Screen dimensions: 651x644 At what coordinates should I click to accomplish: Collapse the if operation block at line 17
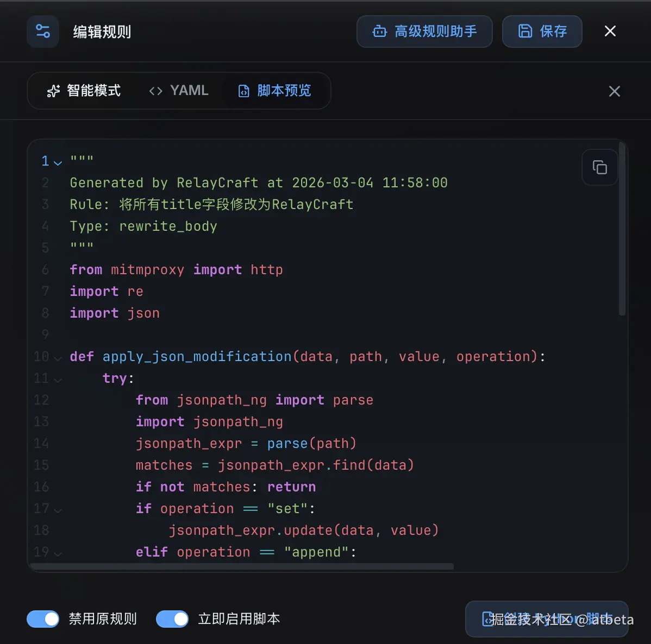coord(59,509)
